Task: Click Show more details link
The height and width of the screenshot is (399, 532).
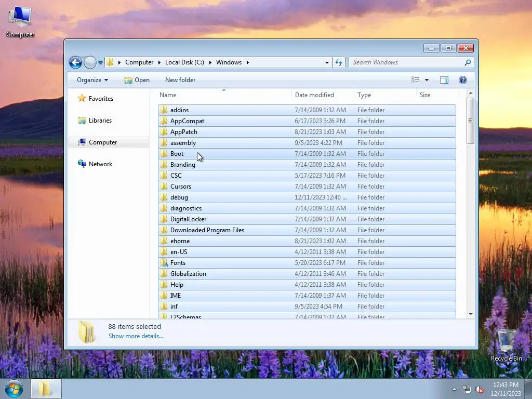Action: (x=136, y=336)
